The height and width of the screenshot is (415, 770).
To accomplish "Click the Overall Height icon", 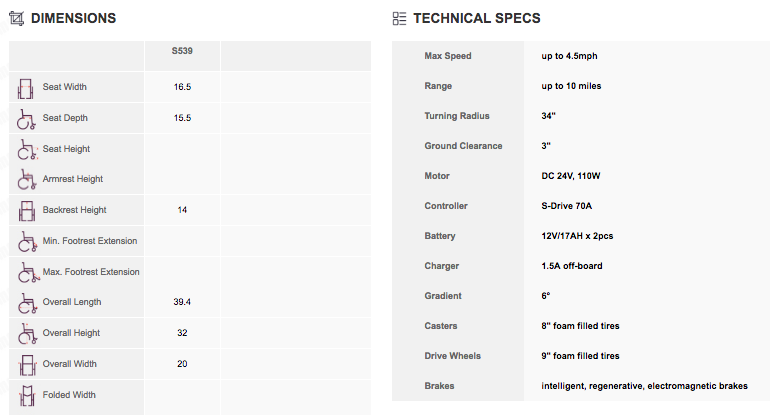I will [28, 334].
